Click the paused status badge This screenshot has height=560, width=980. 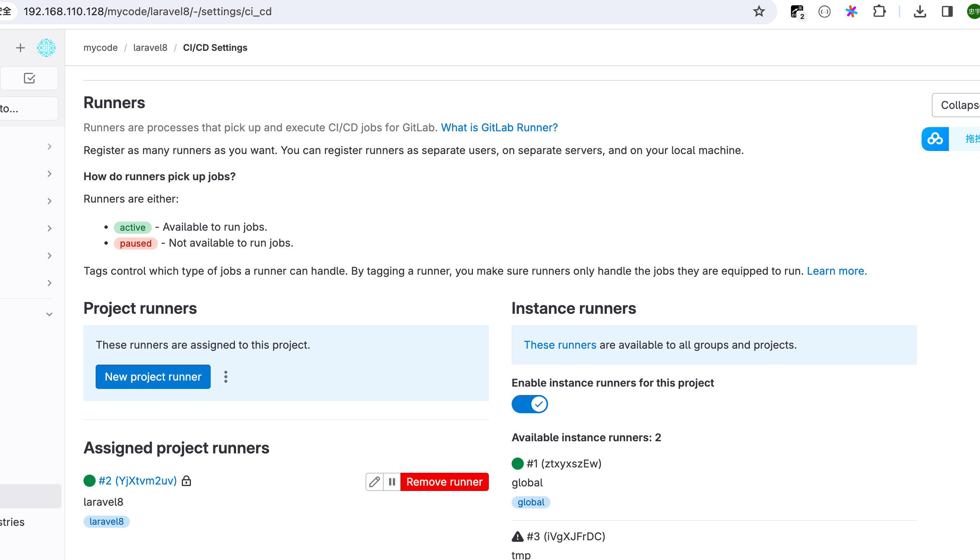(x=135, y=243)
